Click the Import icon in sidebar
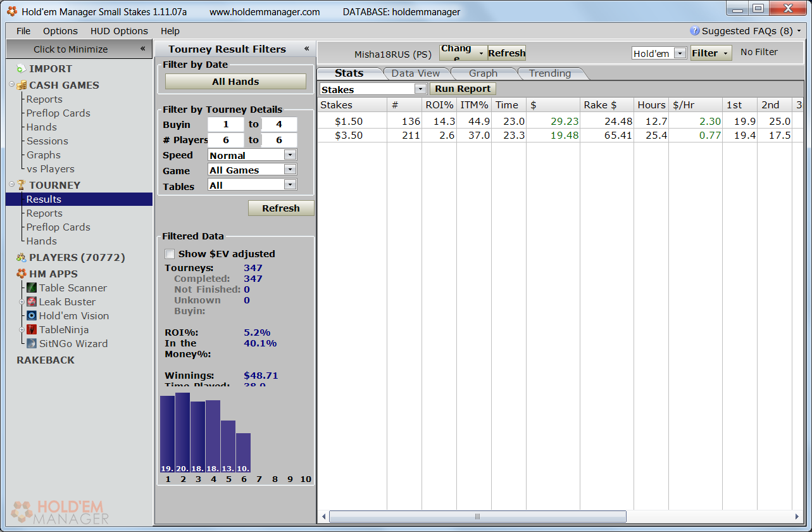Image resolution: width=812 pixels, height=532 pixels. click(x=22, y=69)
